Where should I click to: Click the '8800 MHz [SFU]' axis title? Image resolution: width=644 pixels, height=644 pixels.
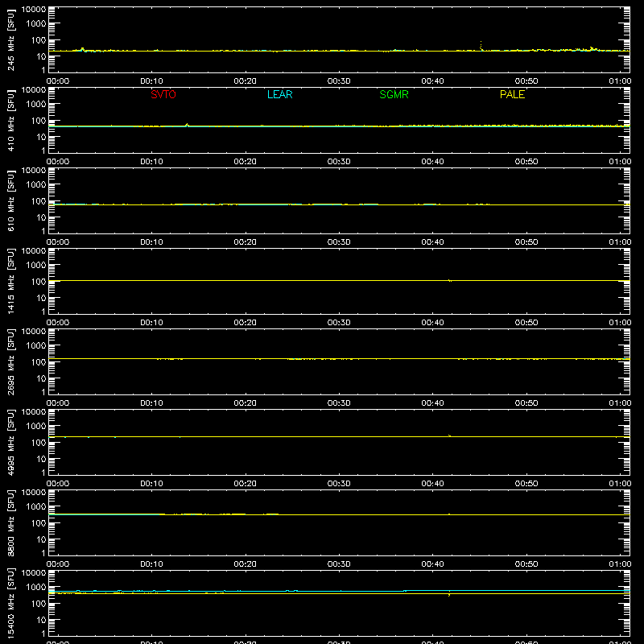pyautogui.click(x=11, y=522)
